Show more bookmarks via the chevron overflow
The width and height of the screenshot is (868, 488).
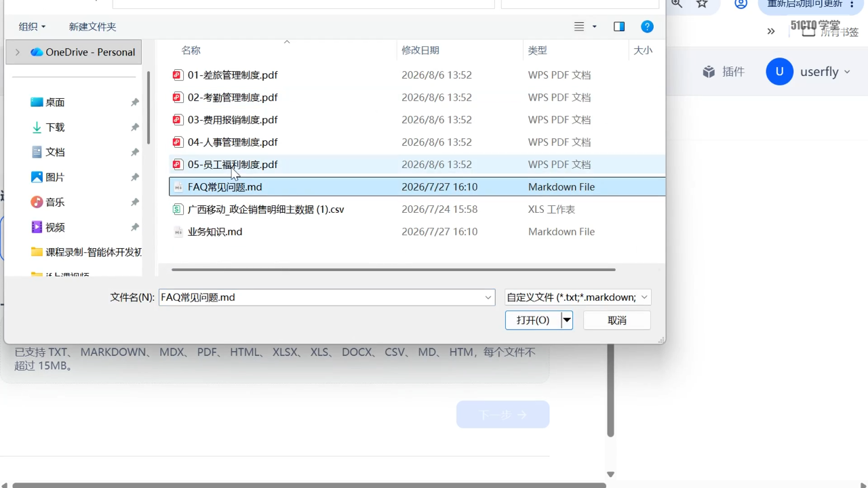(x=771, y=31)
